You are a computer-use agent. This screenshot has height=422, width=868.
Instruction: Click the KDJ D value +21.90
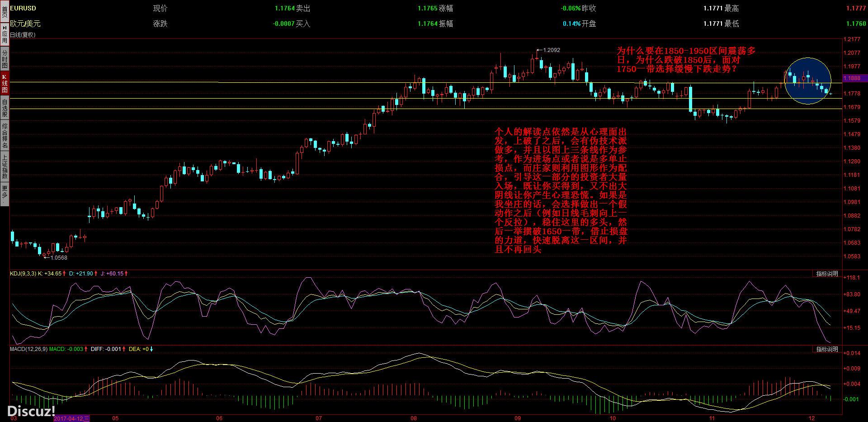[x=84, y=274]
